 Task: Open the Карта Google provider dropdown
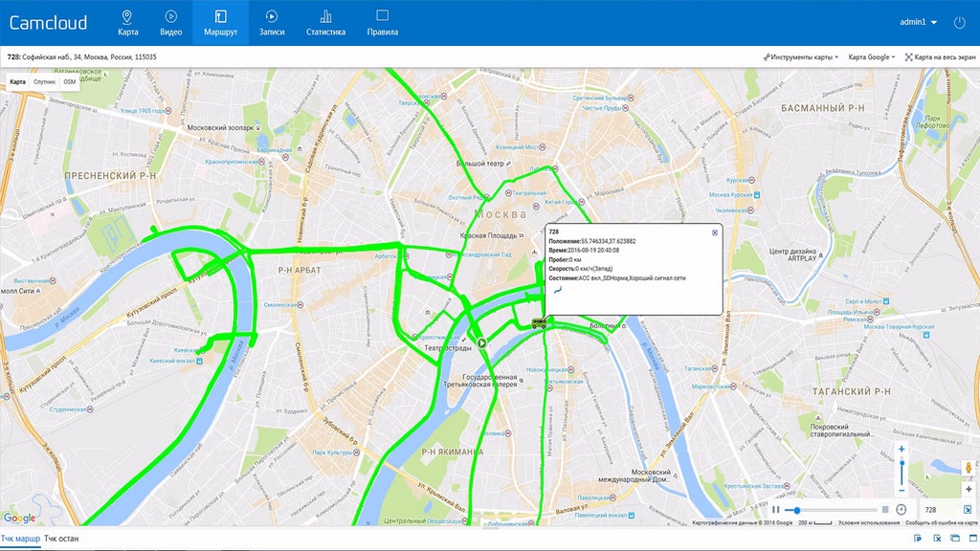point(872,57)
